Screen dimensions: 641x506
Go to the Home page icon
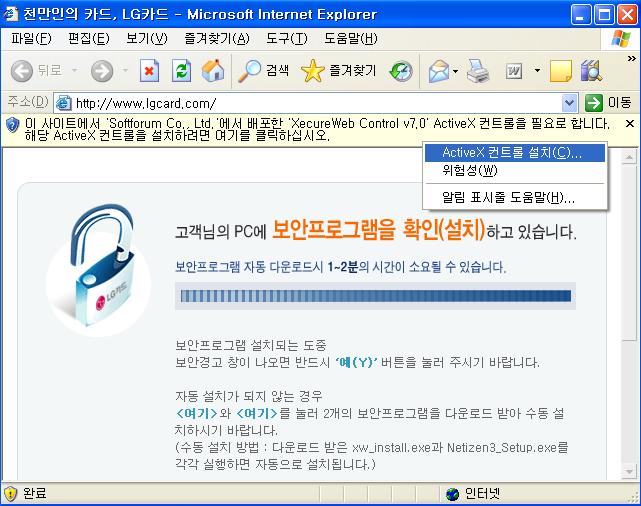tap(212, 71)
